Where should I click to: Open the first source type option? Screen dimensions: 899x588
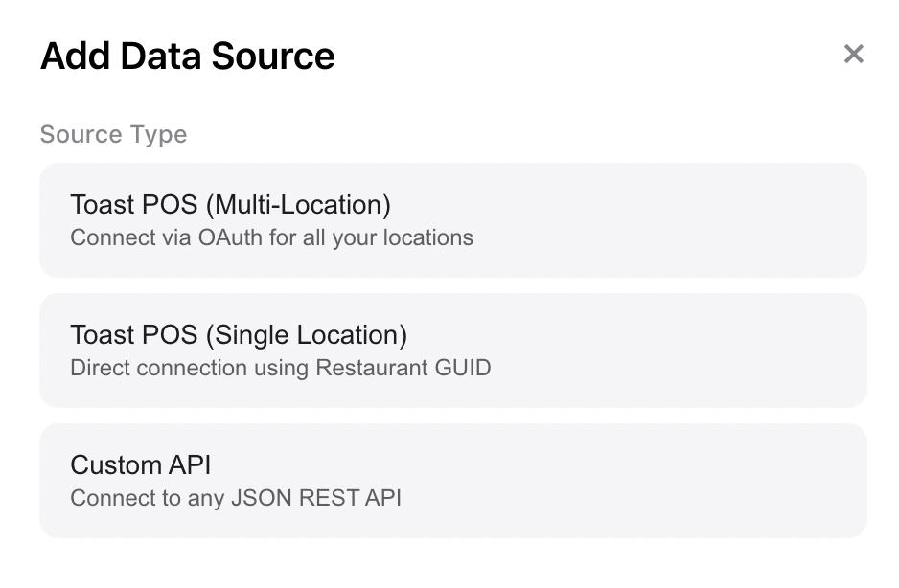tap(452, 220)
